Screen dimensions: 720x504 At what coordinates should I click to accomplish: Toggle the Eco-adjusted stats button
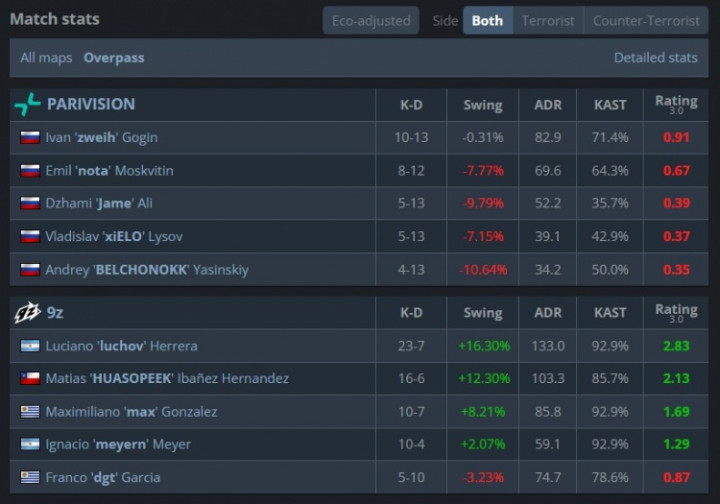(x=371, y=21)
